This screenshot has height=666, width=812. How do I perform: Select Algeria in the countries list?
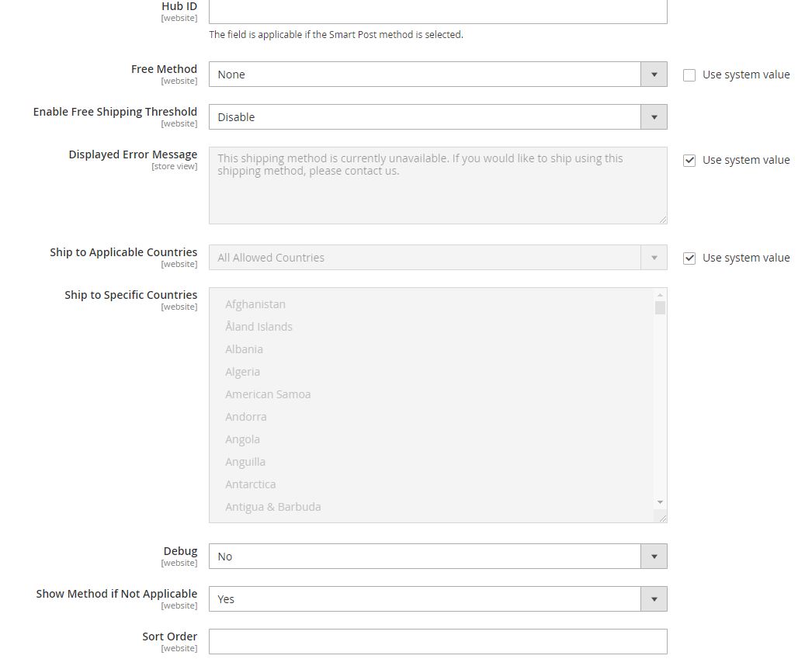(242, 371)
